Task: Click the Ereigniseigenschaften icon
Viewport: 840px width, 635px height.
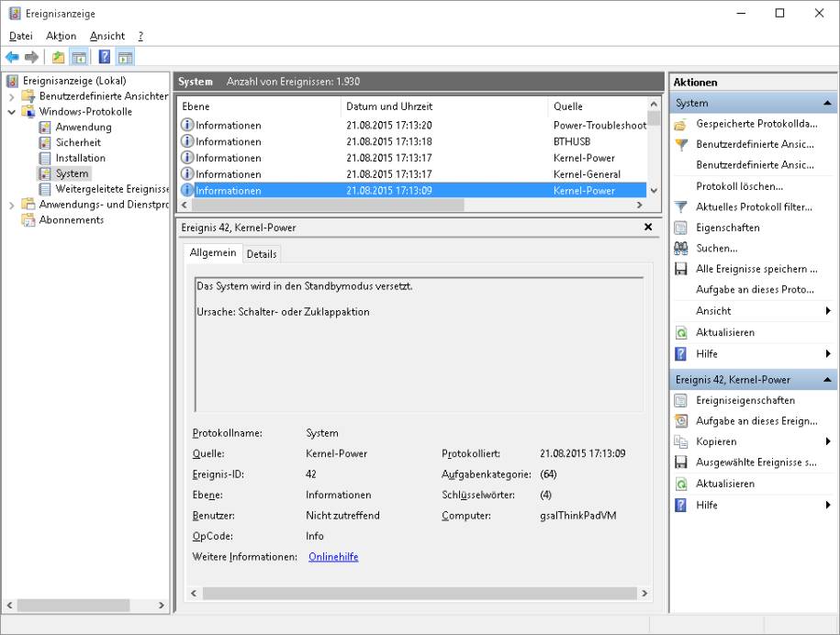Action: (x=680, y=400)
